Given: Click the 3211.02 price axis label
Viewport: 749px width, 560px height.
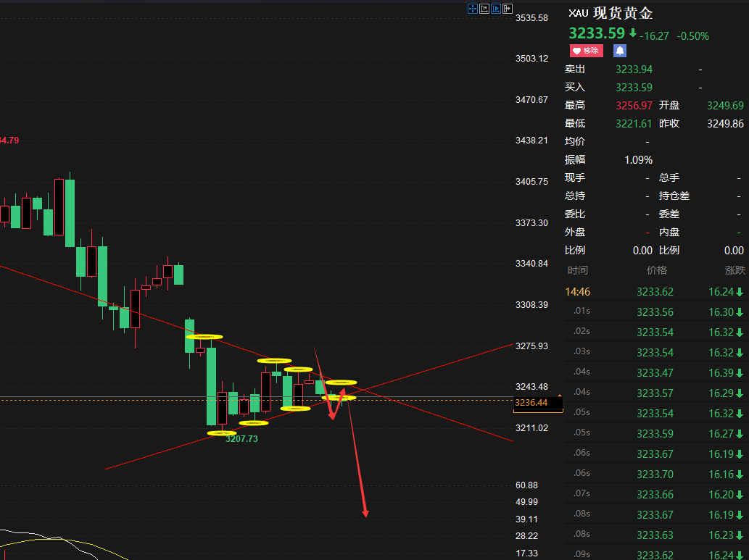Looking at the screenshot, I should tap(531, 428).
